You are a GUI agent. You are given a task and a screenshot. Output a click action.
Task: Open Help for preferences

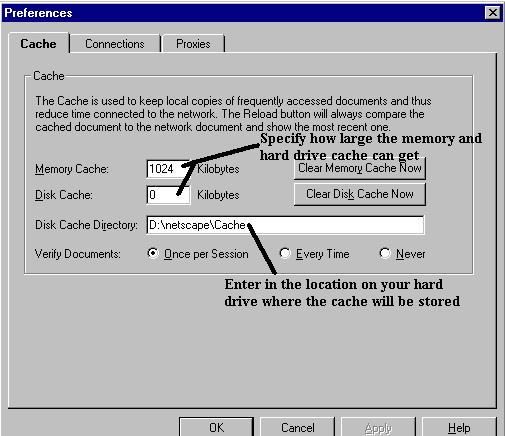click(459, 427)
